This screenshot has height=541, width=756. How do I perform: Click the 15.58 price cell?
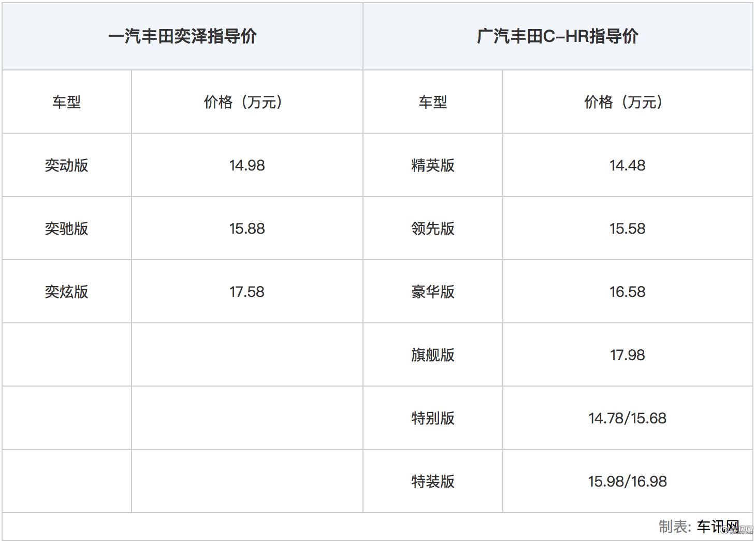[628, 229]
